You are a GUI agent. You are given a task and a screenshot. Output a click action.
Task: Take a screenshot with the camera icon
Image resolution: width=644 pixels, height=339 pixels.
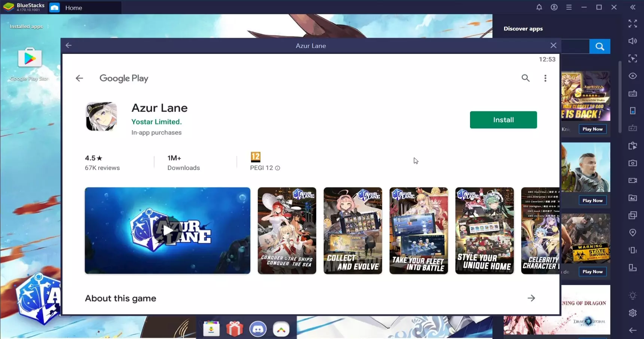(632, 163)
